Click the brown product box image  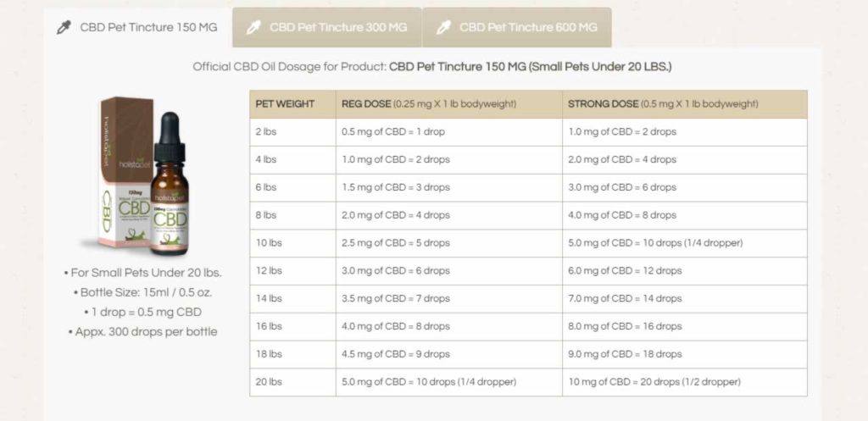(125, 173)
